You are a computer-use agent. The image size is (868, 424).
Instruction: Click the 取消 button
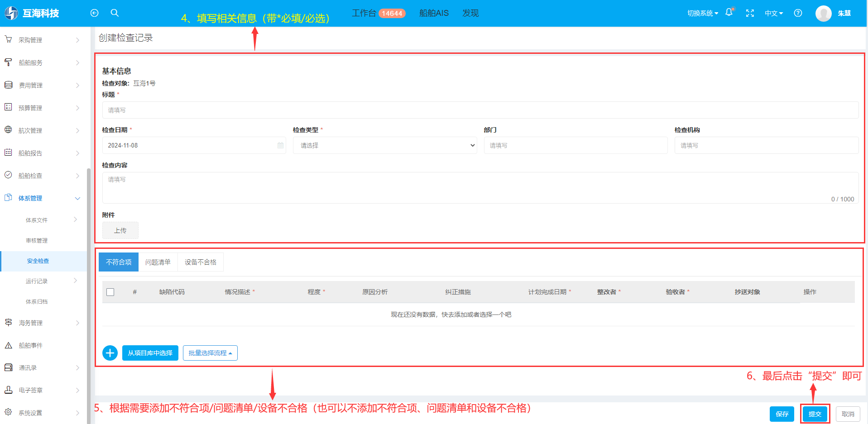coord(848,414)
